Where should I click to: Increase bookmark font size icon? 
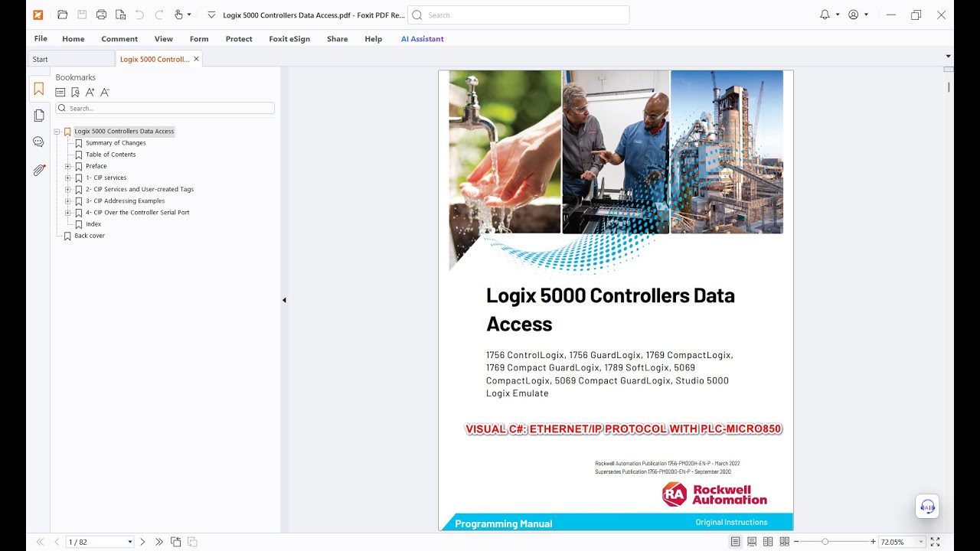pos(90,93)
